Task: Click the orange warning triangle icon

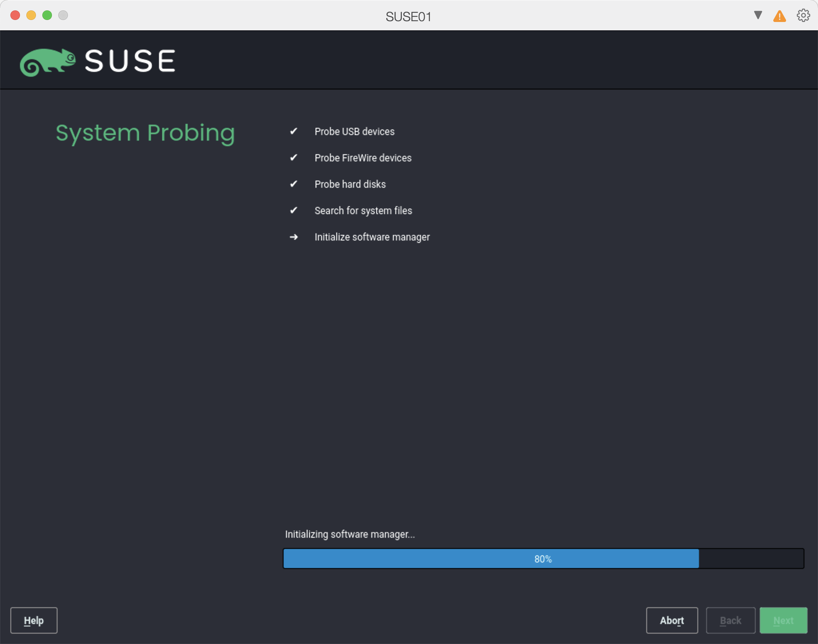Action: [x=779, y=16]
